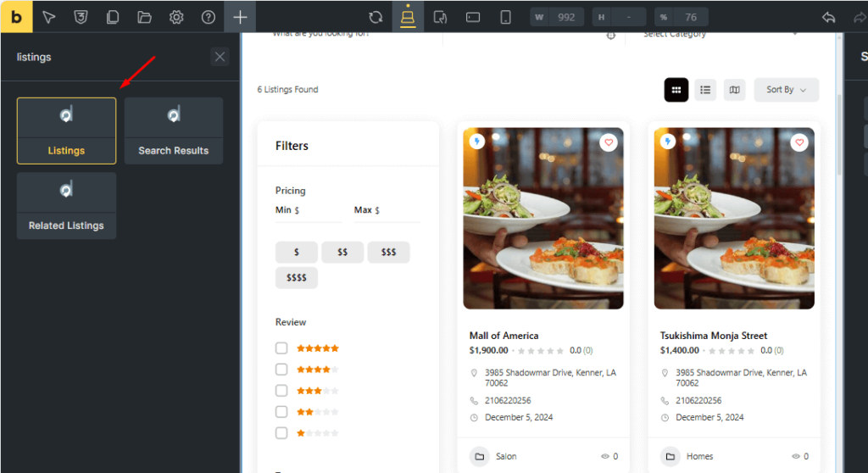This screenshot has height=473, width=868.
Task: Click the 6 Listings Found text
Action: [288, 90]
